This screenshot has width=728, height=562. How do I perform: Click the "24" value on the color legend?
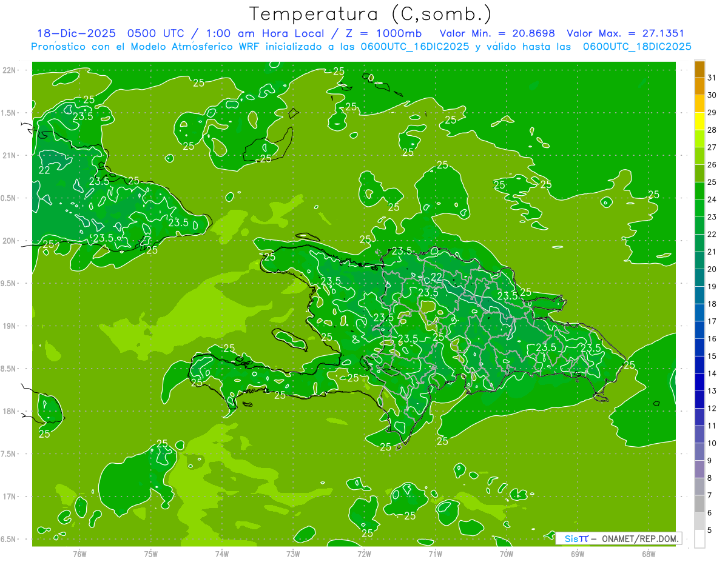coord(712,199)
